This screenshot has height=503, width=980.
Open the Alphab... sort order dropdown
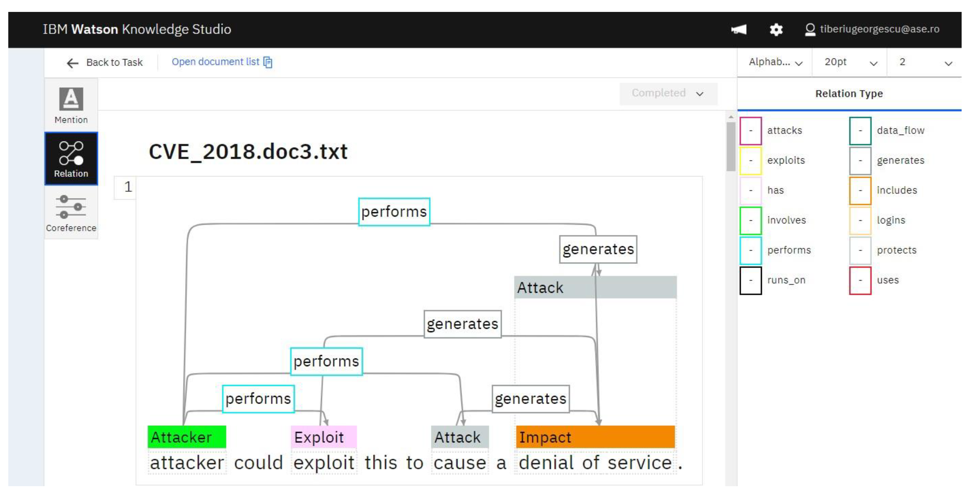click(775, 62)
